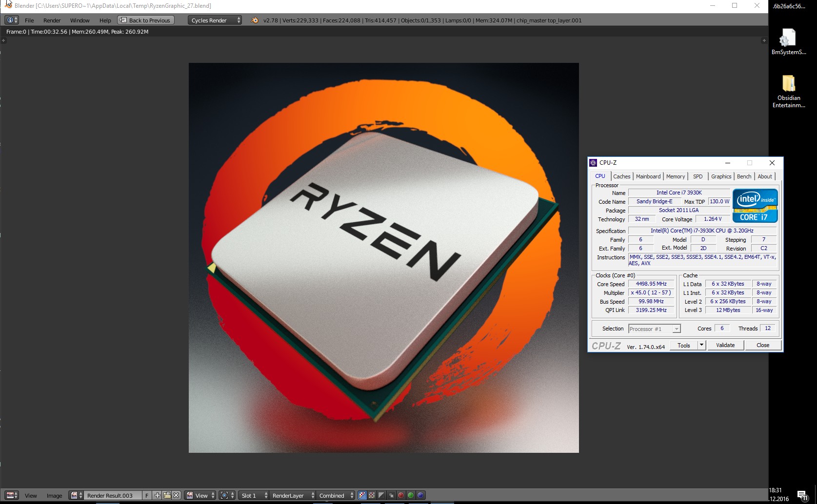The image size is (817, 504).
Task: Click the Blender logo in info header
Action: click(x=254, y=20)
